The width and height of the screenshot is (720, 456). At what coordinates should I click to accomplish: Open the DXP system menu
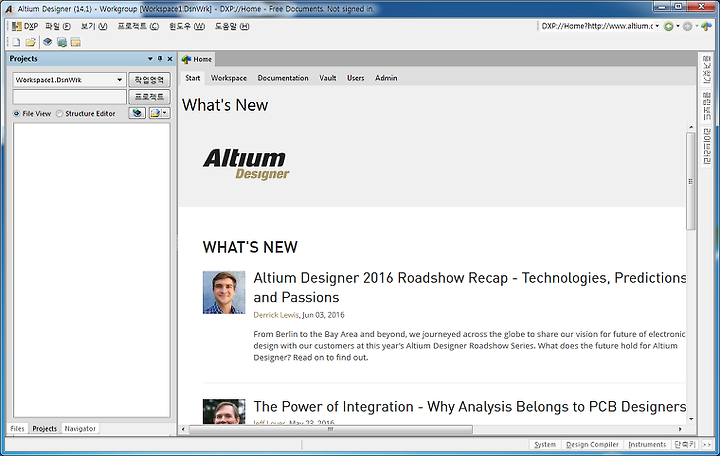pos(25,26)
